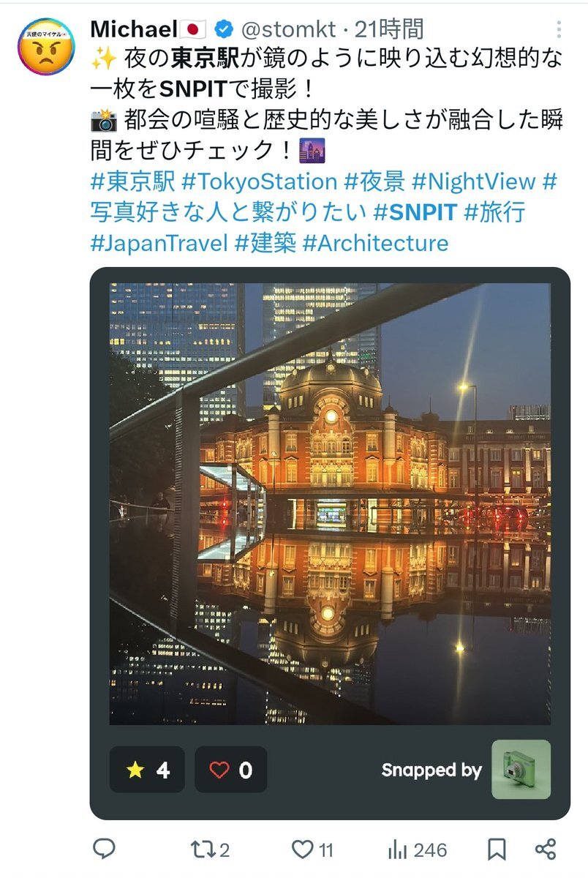Open the #Architecture hashtag

(x=375, y=243)
